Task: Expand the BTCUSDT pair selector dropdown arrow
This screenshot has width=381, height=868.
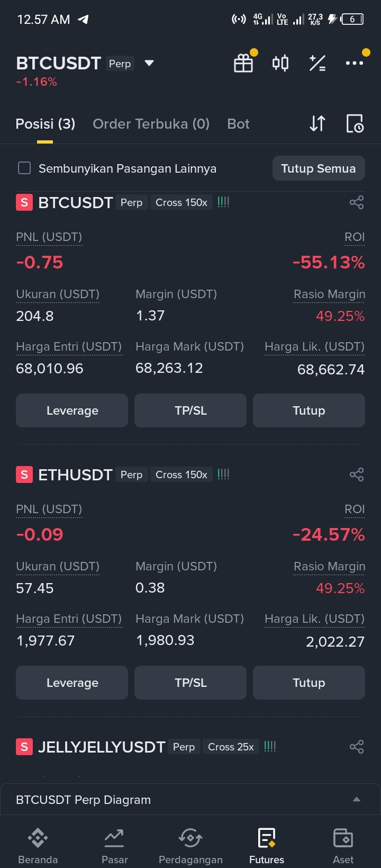Action: (x=149, y=63)
